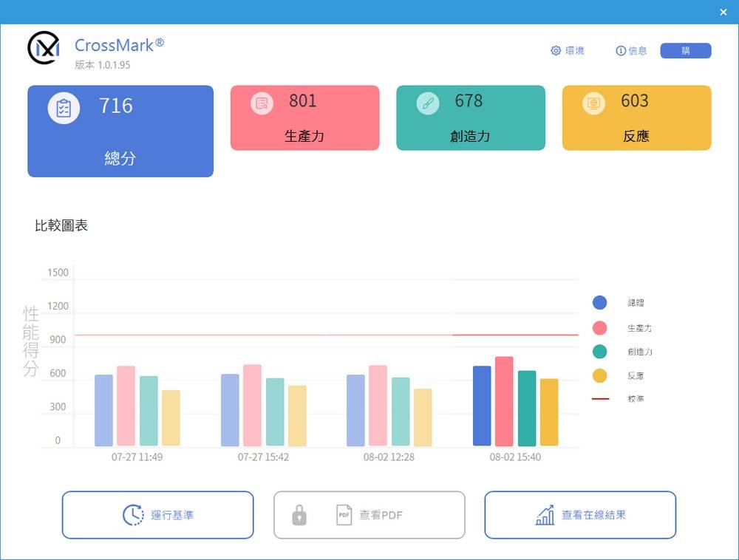739x560 pixels.
Task: Click the clipboard icon on the 716 card
Action: tap(64, 109)
